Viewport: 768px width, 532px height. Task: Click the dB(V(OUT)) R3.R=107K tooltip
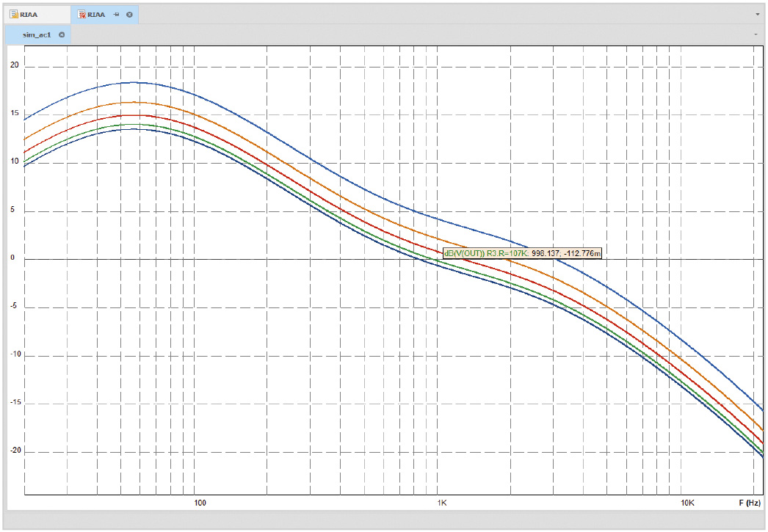click(523, 253)
